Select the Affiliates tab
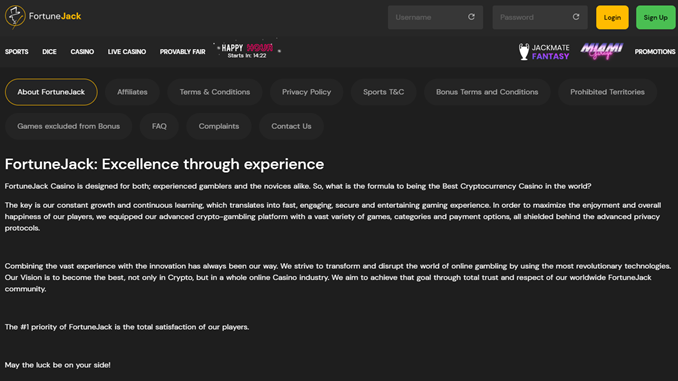Image resolution: width=678 pixels, height=381 pixels. pos(132,92)
